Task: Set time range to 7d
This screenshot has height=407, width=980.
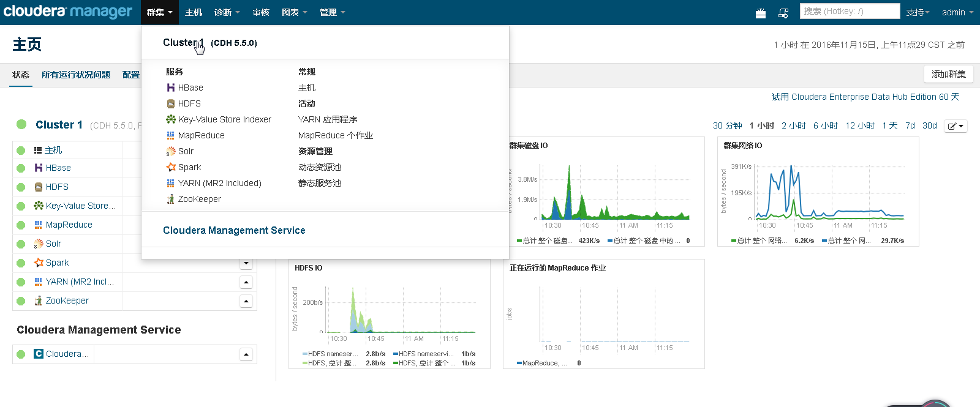Action: [x=910, y=125]
